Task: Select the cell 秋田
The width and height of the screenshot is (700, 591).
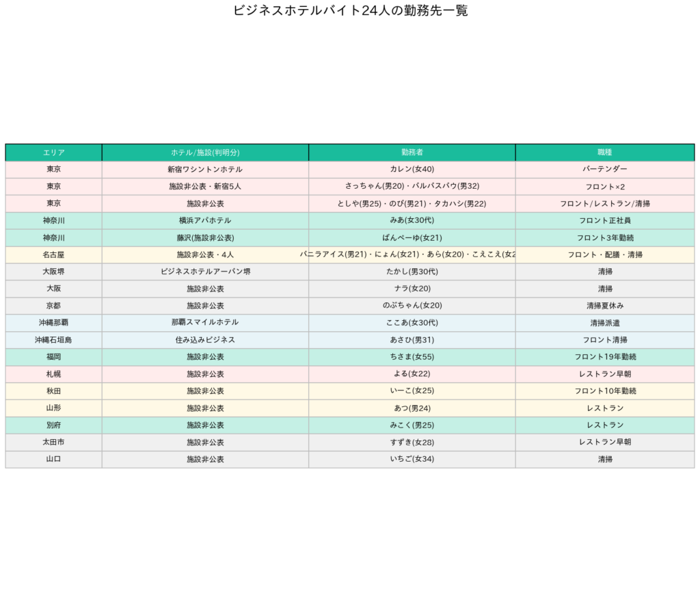Action: (x=53, y=391)
